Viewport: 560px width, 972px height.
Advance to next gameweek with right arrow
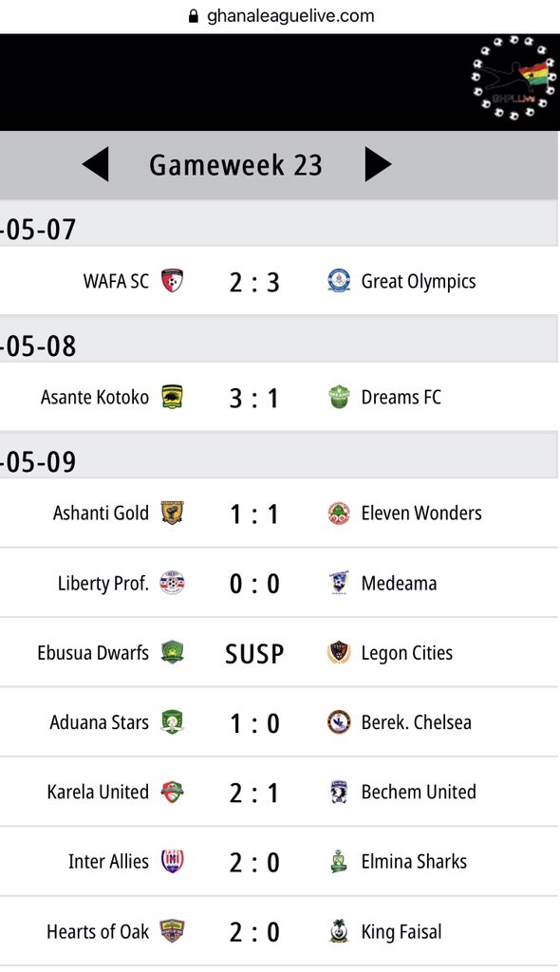378,164
